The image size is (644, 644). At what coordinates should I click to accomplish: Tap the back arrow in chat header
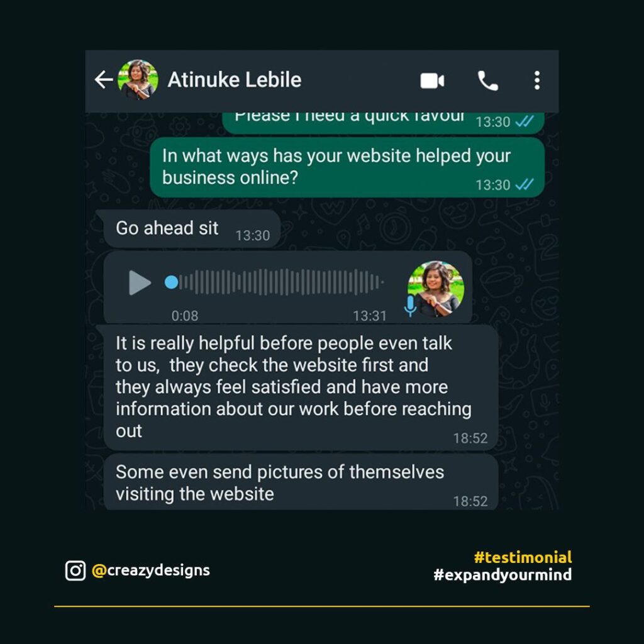(104, 80)
